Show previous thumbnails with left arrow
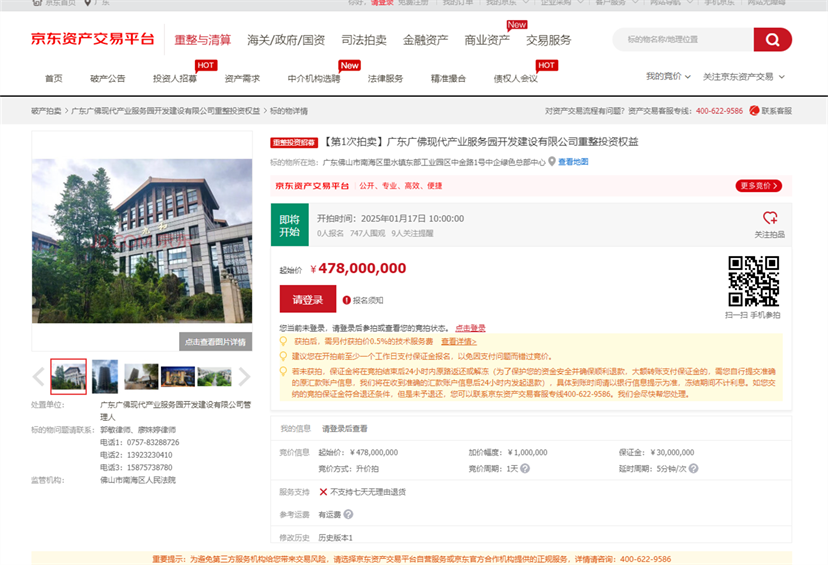828x565 pixels. (x=39, y=376)
